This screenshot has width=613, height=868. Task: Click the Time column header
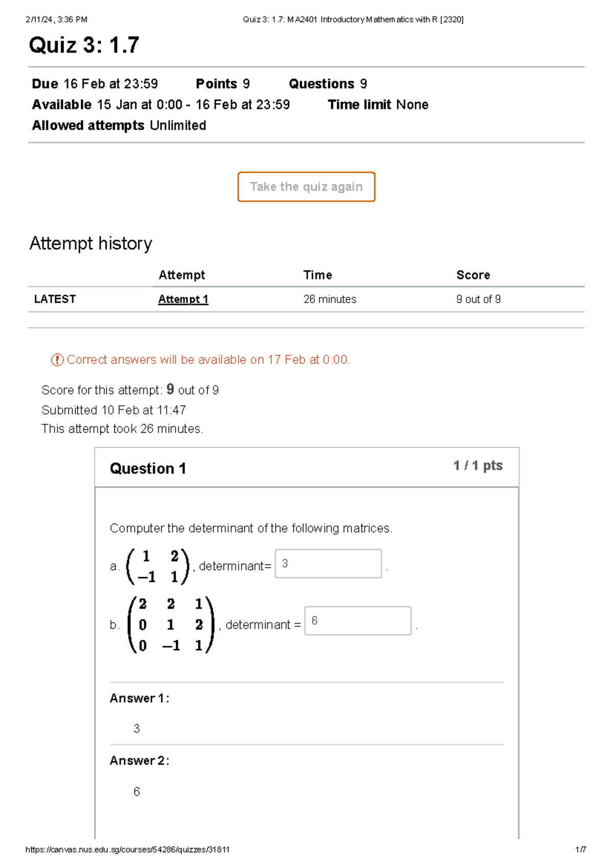(x=317, y=275)
